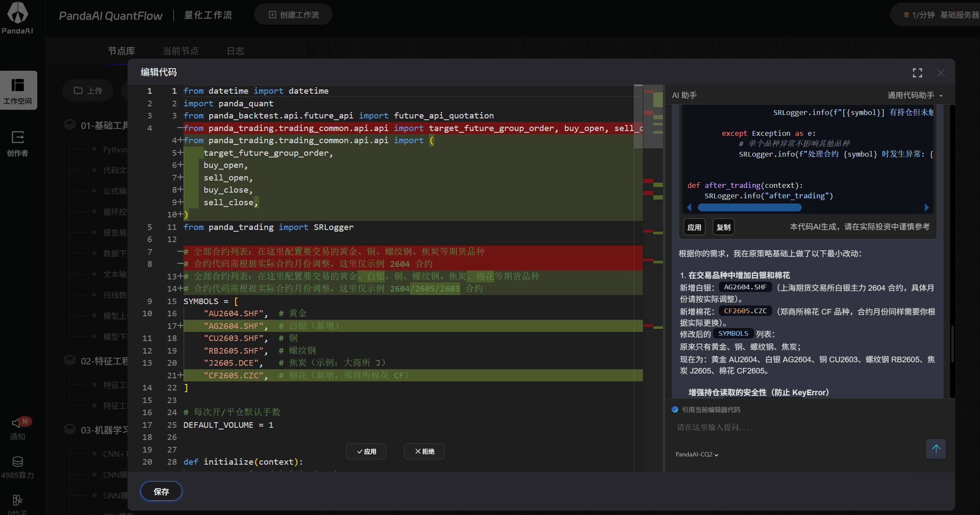This screenshot has width=980, height=515.
Task: Click the 基础服务器 label in the header
Action: [x=960, y=15]
